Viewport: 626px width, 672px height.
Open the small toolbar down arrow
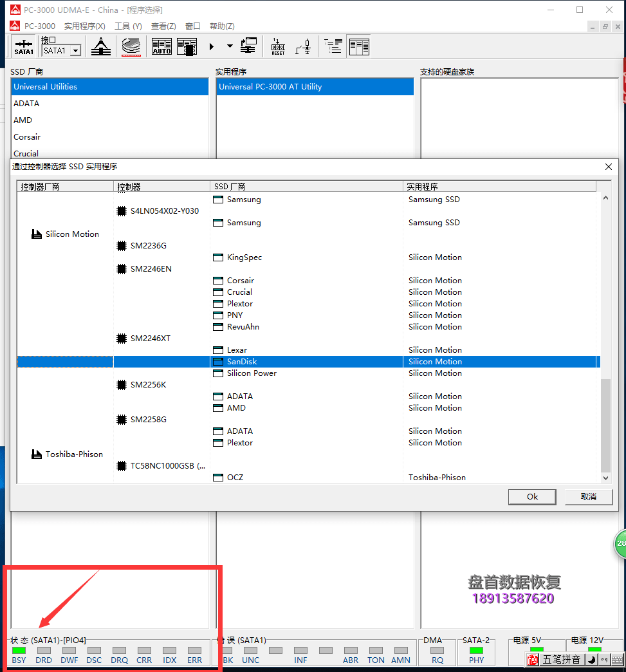pos(230,46)
